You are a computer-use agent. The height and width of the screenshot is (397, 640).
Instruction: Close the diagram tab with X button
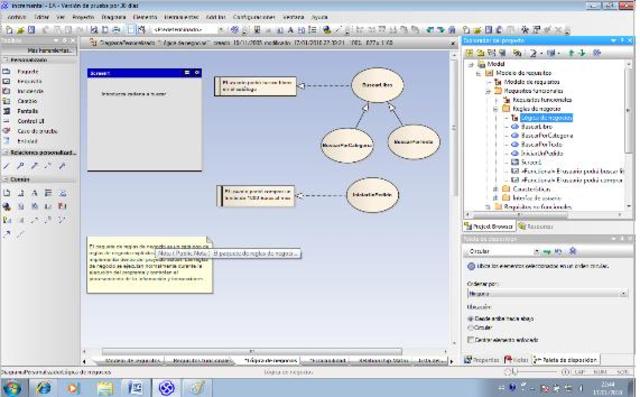click(x=453, y=43)
